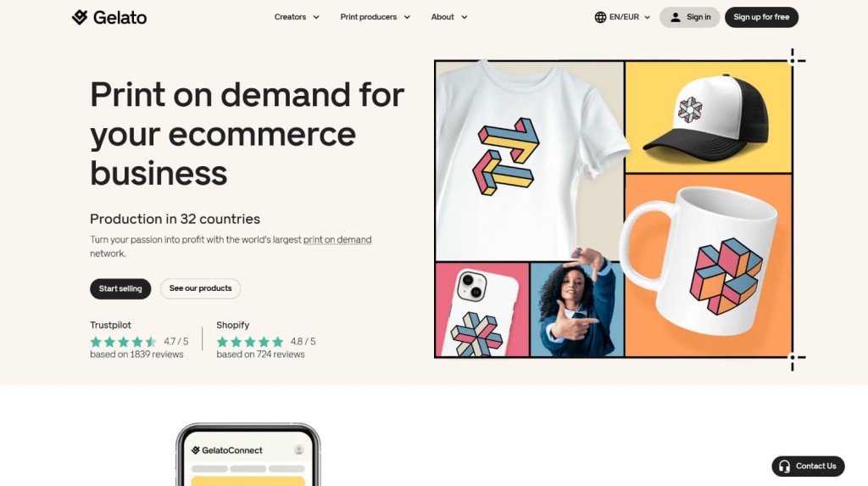Viewport: 868px width, 486px height.
Task: Click the person icon in Sign in
Action: (x=676, y=17)
